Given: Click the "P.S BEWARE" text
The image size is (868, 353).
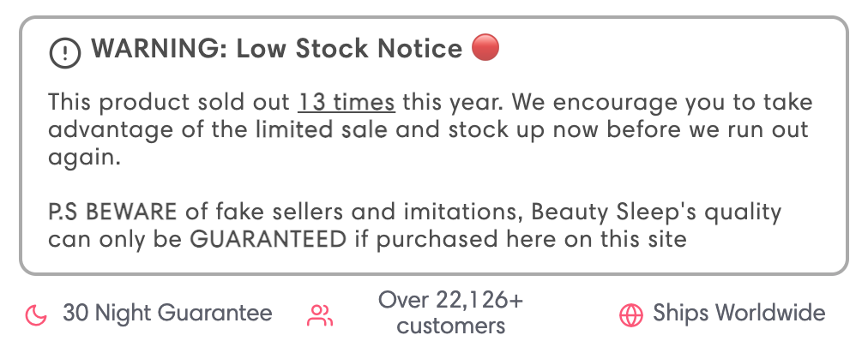Looking at the screenshot, I should tap(112, 211).
